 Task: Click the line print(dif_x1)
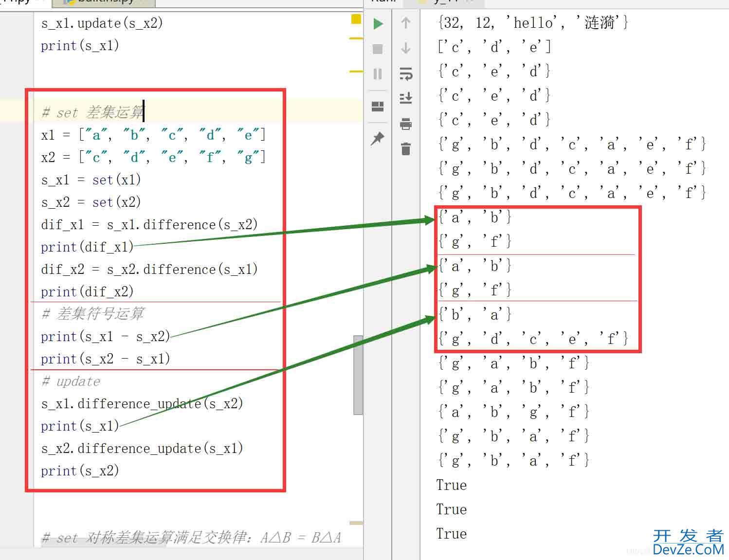(x=87, y=247)
